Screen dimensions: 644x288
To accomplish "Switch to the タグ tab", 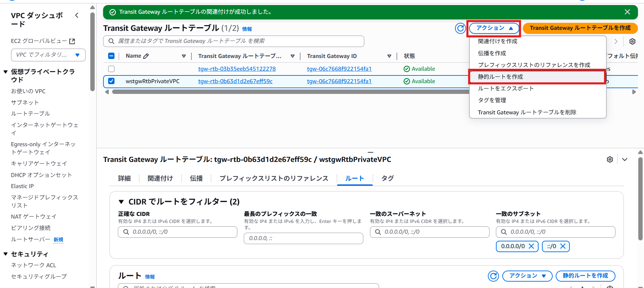I will tap(387, 178).
